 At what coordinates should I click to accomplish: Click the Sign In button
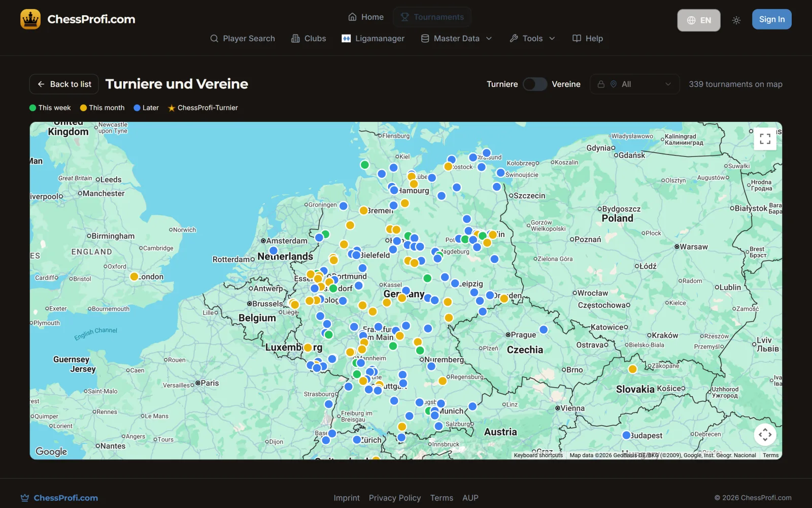[772, 19]
